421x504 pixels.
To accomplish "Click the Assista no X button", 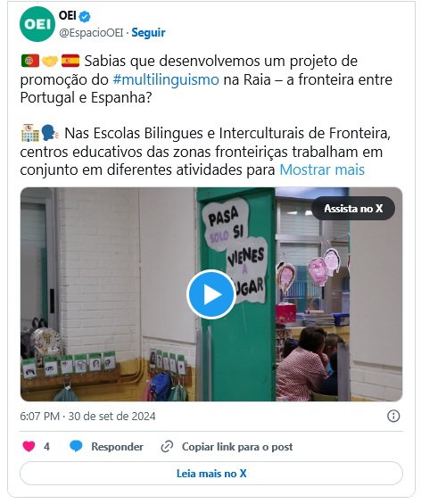I will point(353,208).
